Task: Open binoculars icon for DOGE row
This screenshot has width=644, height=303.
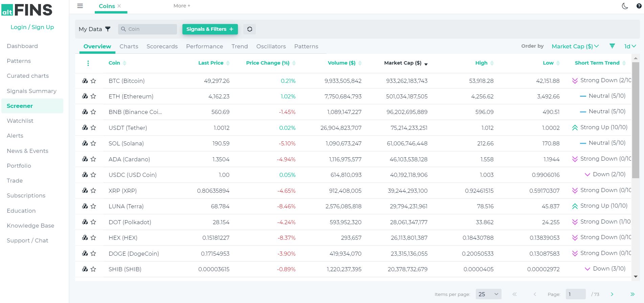Action: [x=85, y=253]
